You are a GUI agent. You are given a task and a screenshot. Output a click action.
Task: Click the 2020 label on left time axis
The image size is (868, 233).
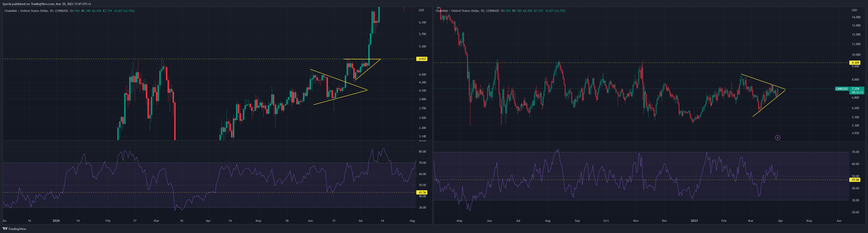(56, 221)
